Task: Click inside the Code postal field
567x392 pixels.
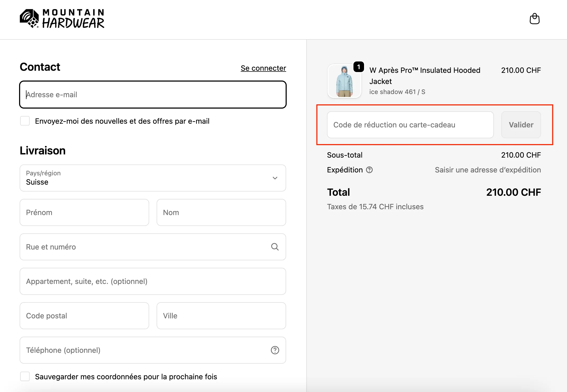Action: [x=84, y=316]
